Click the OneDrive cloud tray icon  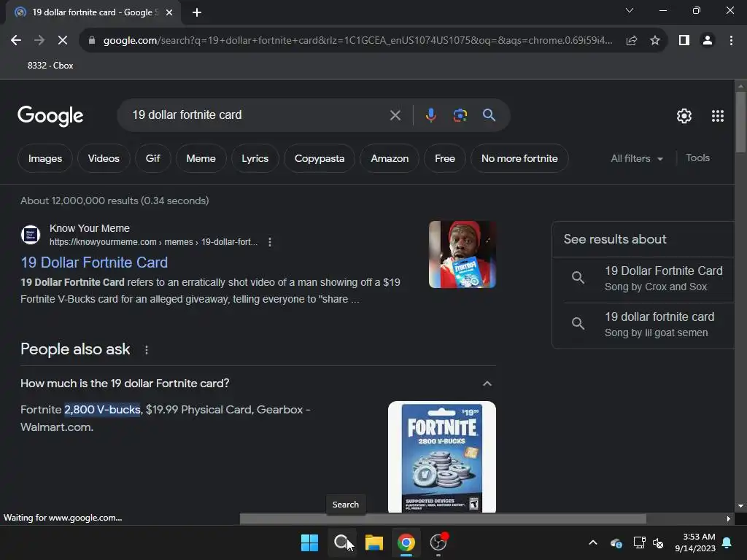pos(616,542)
